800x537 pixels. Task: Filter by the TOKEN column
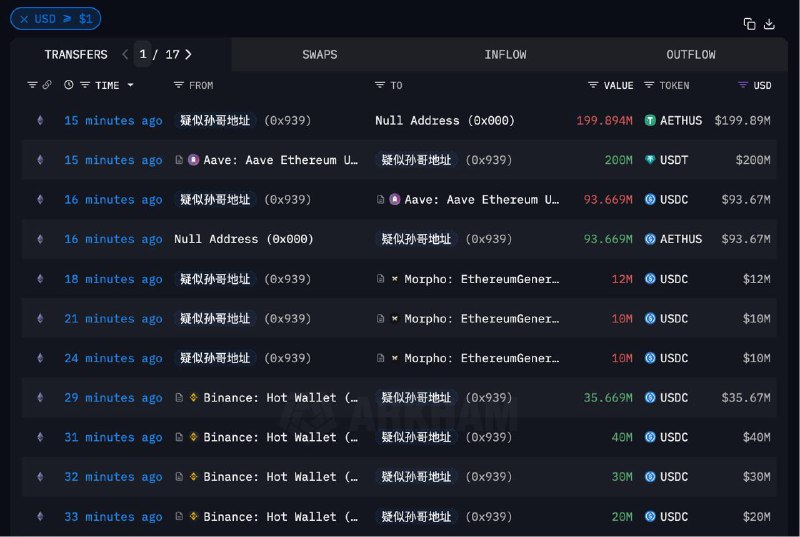click(x=649, y=85)
